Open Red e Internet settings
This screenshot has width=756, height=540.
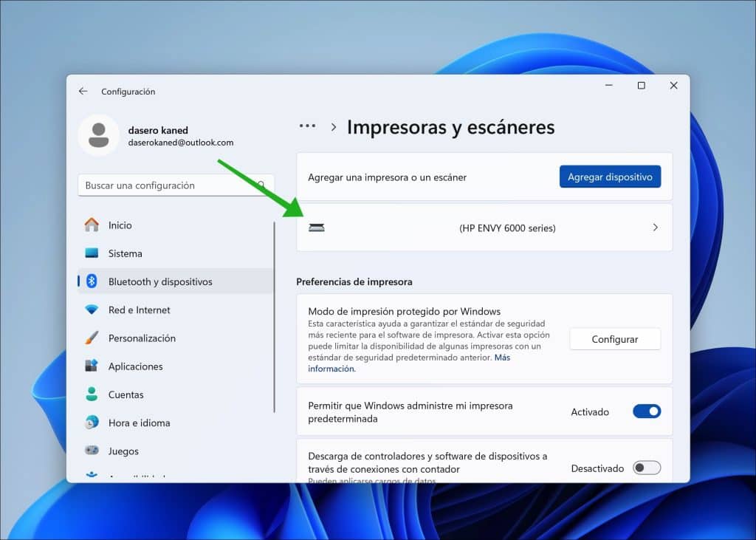[x=176, y=310]
